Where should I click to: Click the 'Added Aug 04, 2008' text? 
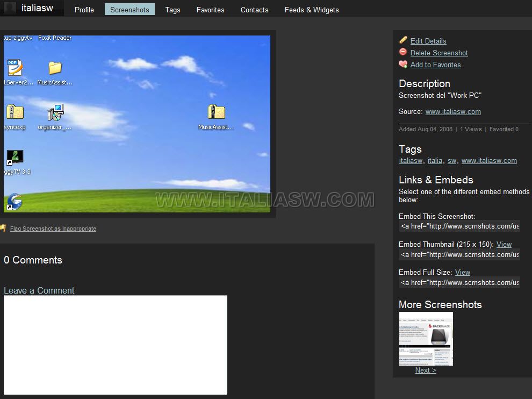pos(426,130)
